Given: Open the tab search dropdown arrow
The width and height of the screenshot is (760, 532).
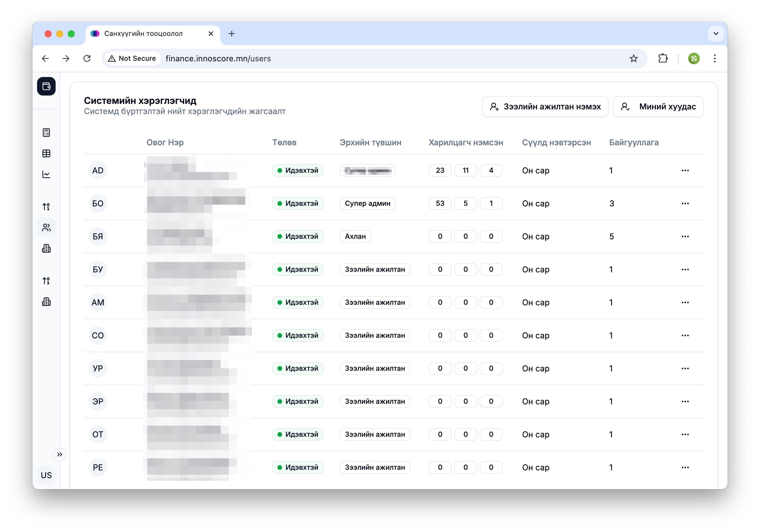Looking at the screenshot, I should [716, 33].
